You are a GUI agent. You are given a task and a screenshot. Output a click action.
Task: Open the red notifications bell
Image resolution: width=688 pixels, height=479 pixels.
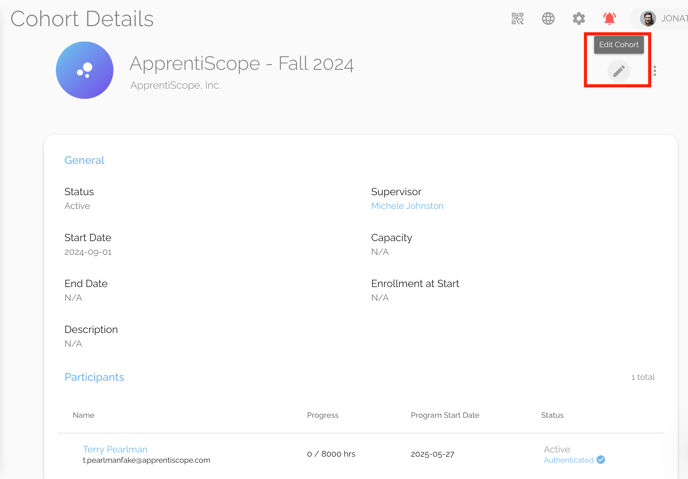[609, 18]
